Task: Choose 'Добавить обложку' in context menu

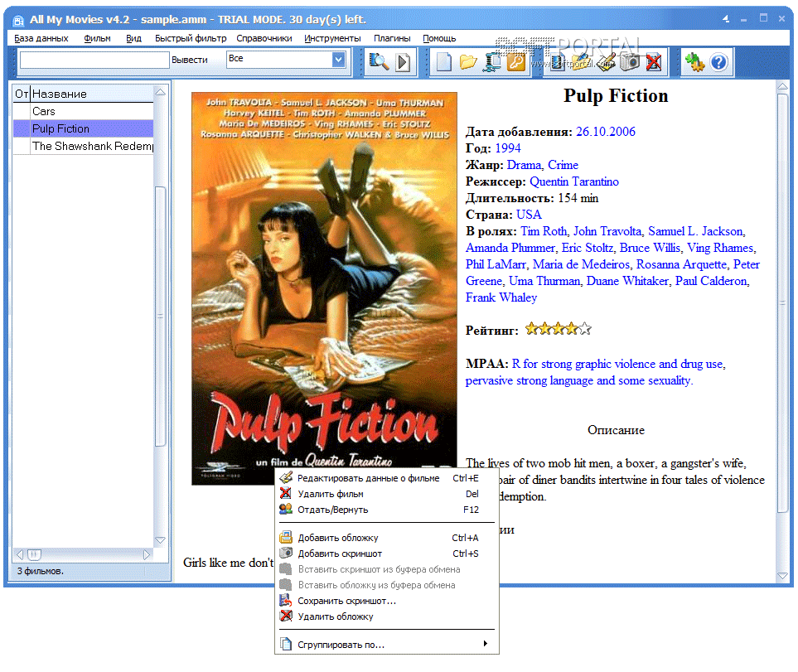Action: (387, 538)
